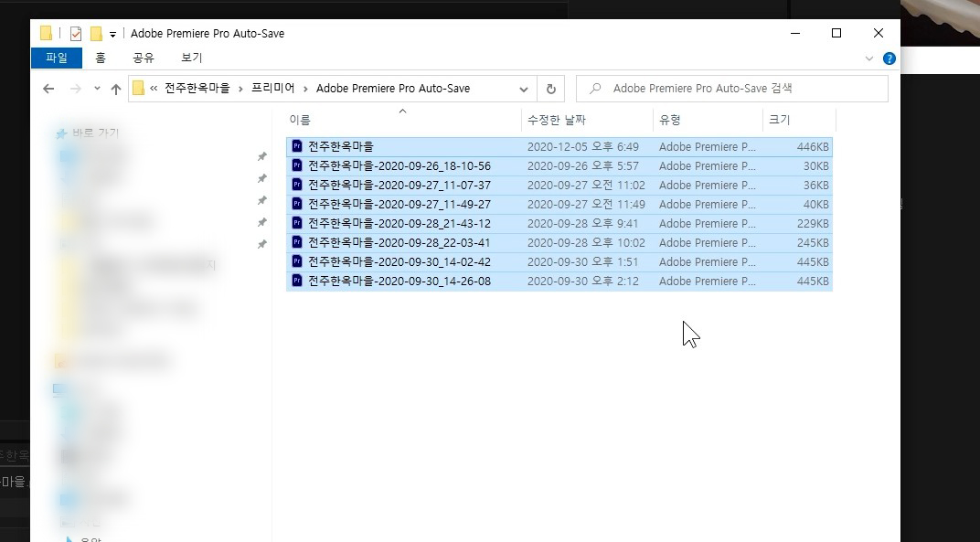Select 바로 가기 in navigation pane
The height and width of the screenshot is (542, 980).
point(95,133)
